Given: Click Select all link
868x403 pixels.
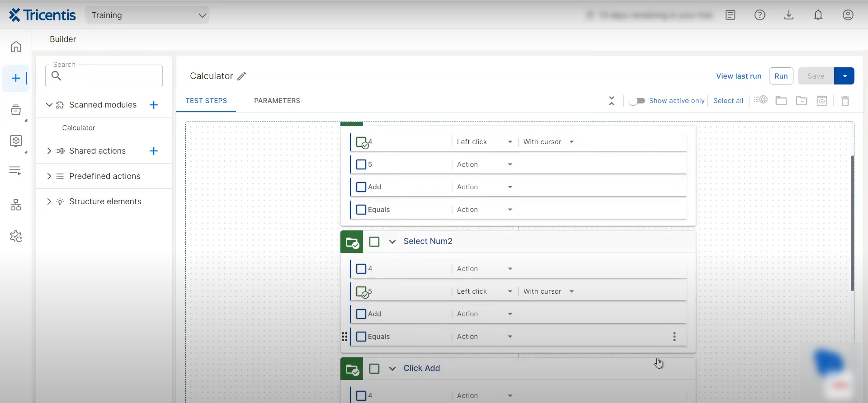Looking at the screenshot, I should pyautogui.click(x=728, y=101).
